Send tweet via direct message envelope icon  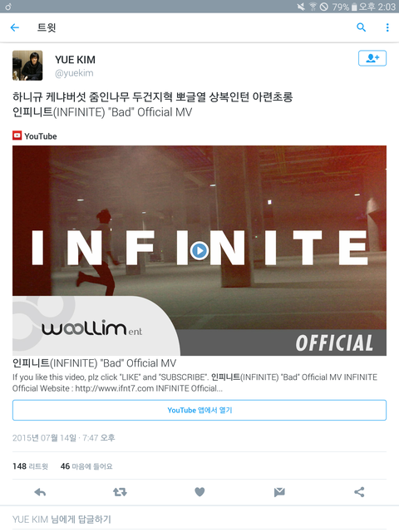(x=279, y=492)
